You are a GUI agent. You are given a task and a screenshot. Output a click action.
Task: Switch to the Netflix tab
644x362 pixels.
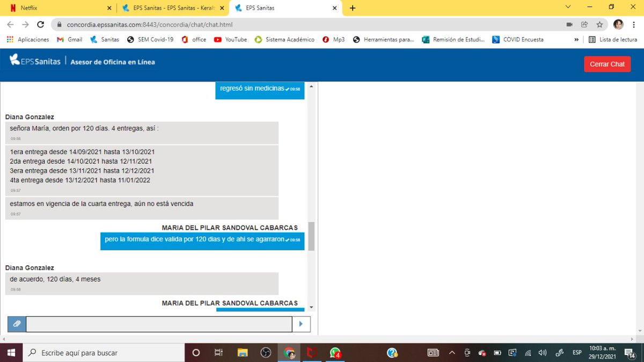tap(58, 8)
